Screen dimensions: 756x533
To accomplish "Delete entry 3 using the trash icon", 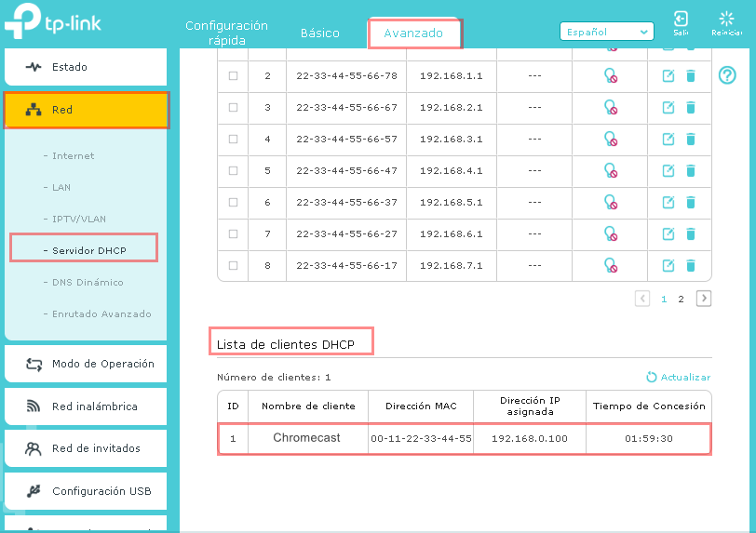I will coord(691,108).
